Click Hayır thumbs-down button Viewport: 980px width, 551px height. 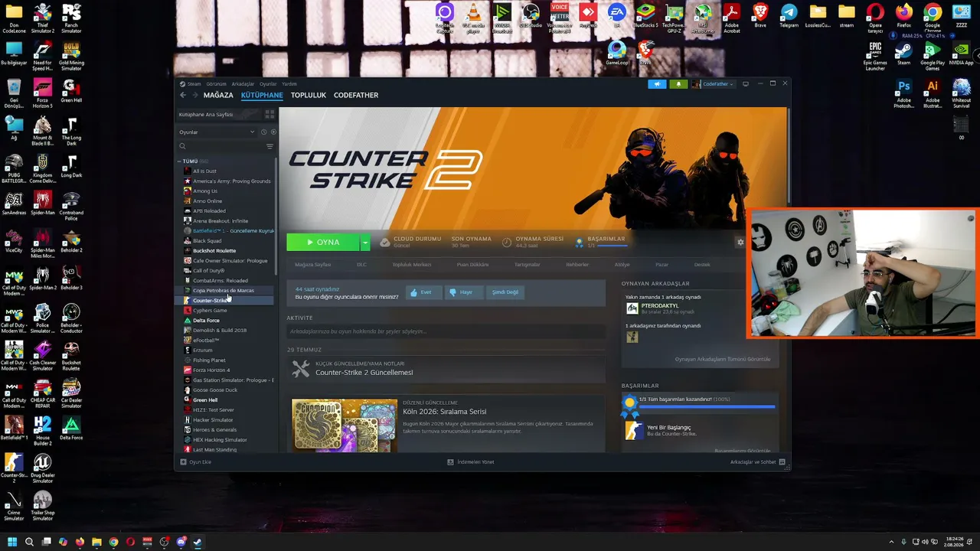[x=464, y=292]
